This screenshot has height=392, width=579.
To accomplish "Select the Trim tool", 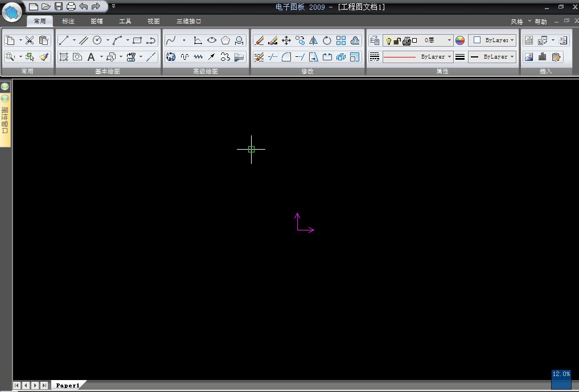I will 273,57.
